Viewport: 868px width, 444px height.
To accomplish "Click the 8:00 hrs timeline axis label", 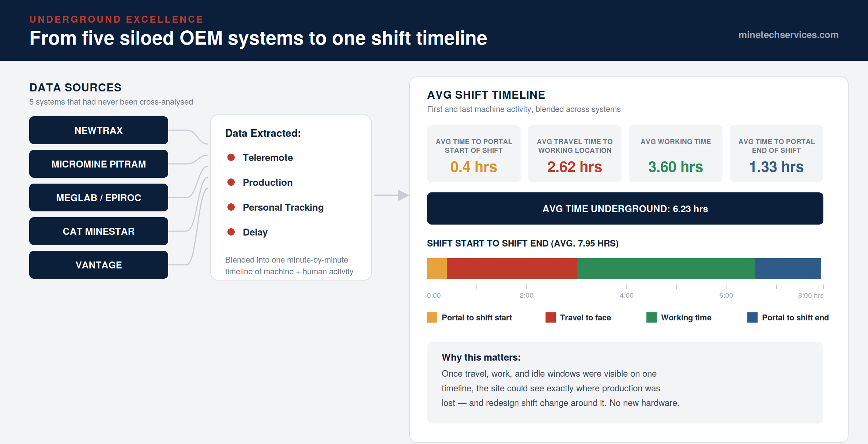I will coord(811,295).
